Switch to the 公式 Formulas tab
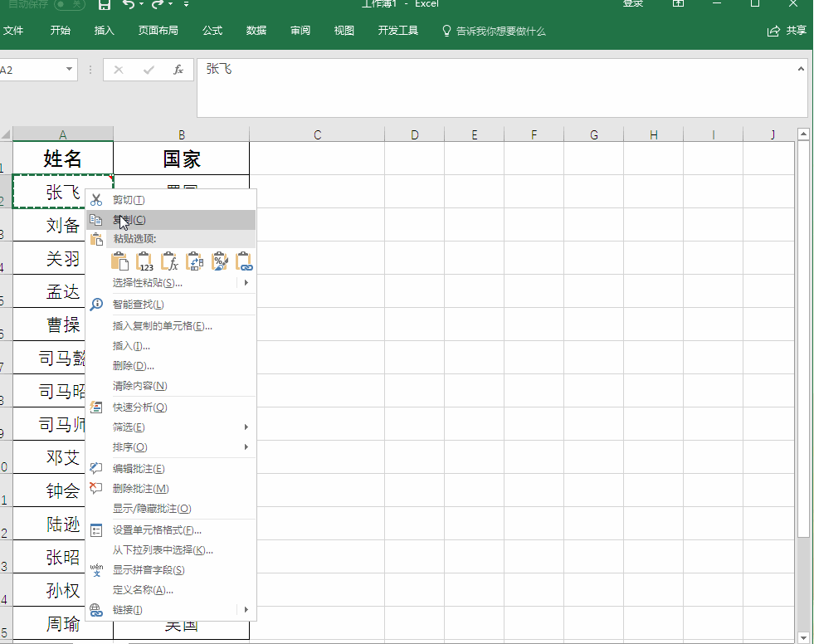 212,31
